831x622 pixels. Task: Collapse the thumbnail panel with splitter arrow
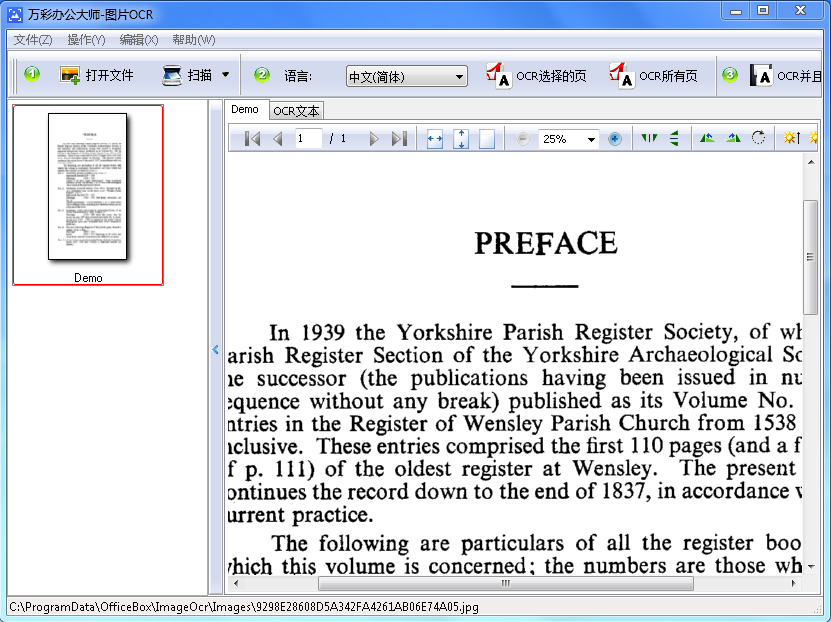click(215, 349)
